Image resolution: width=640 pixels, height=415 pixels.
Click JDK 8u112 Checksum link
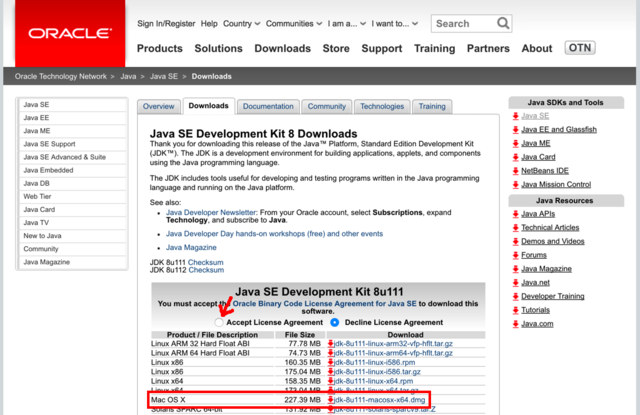pos(206,270)
